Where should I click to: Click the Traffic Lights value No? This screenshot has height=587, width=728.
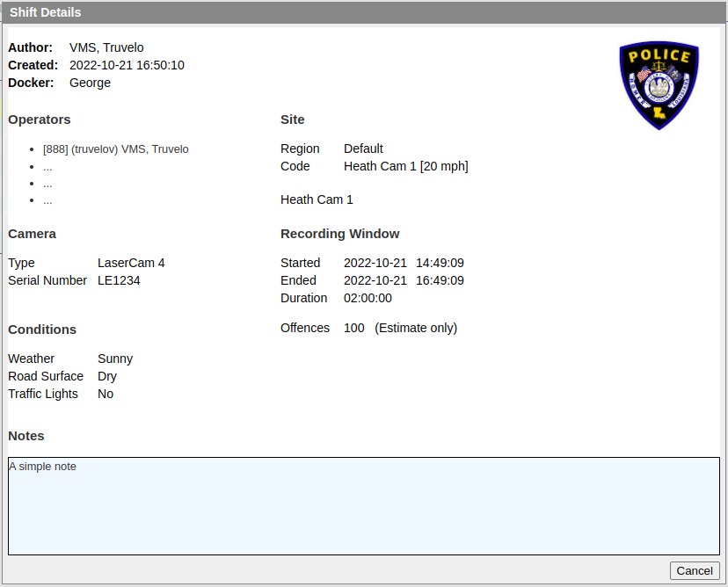(106, 394)
